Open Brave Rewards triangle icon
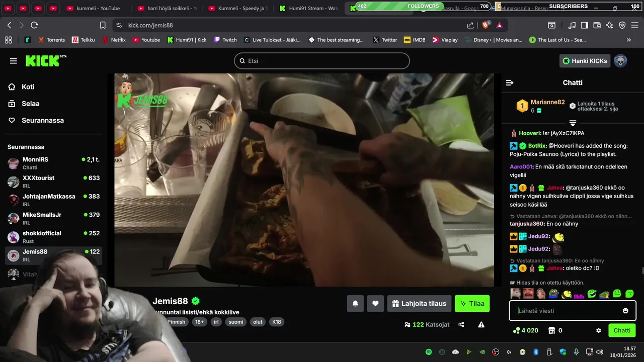 [x=499, y=25]
